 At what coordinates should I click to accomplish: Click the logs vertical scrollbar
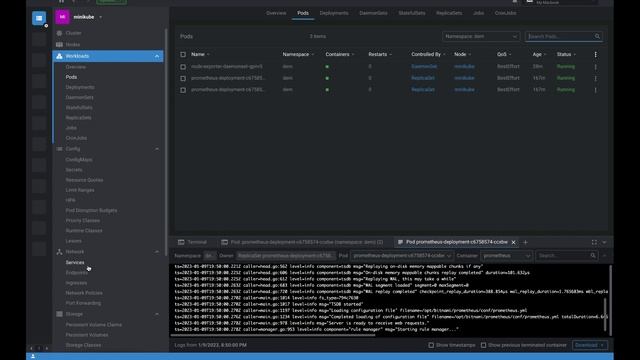[x=605, y=314]
